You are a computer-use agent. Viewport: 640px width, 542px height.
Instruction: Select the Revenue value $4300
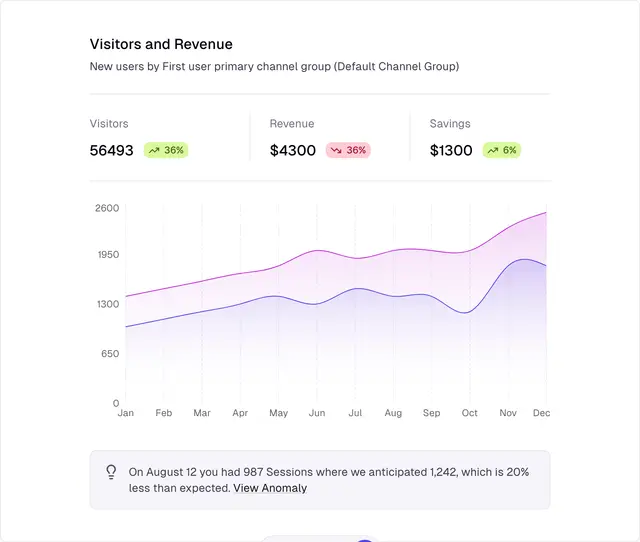[x=292, y=150]
